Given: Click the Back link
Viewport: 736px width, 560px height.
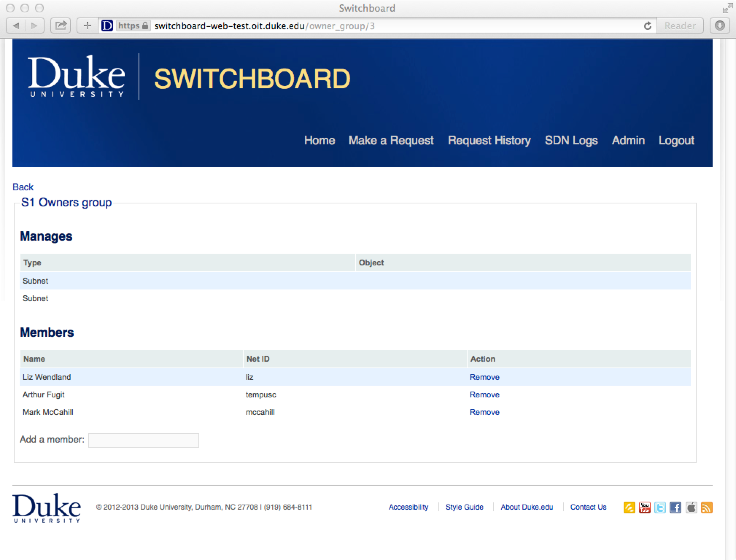Looking at the screenshot, I should pyautogui.click(x=23, y=187).
